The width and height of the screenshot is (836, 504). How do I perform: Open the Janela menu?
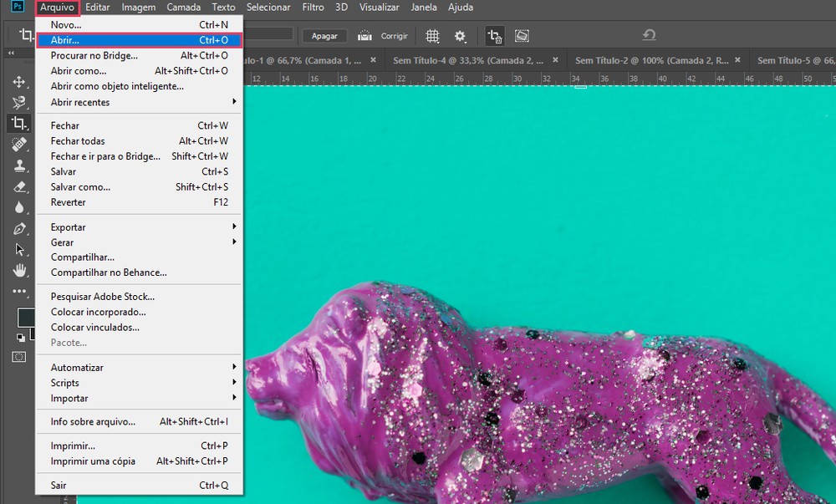pyautogui.click(x=424, y=7)
